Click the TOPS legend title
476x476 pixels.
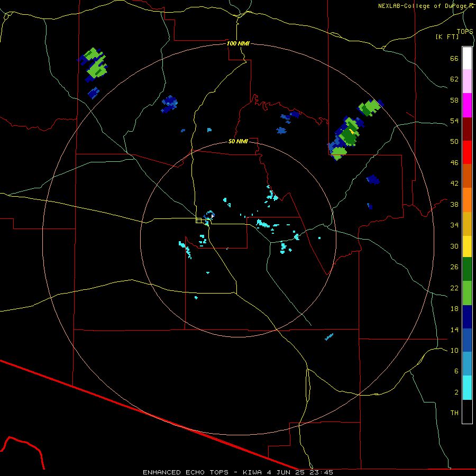(465, 31)
